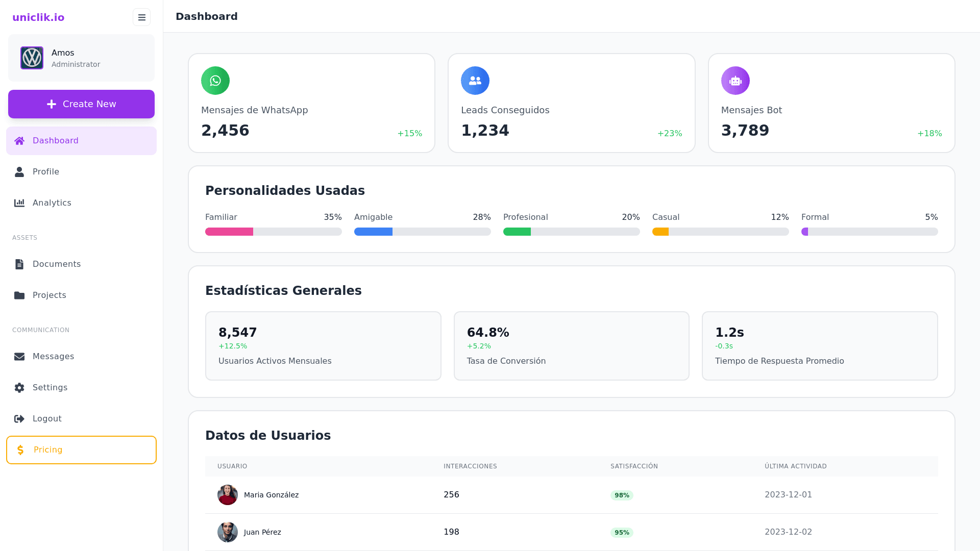Open Documents via the file icon
Viewport: 980px width, 551px height.
tap(19, 264)
